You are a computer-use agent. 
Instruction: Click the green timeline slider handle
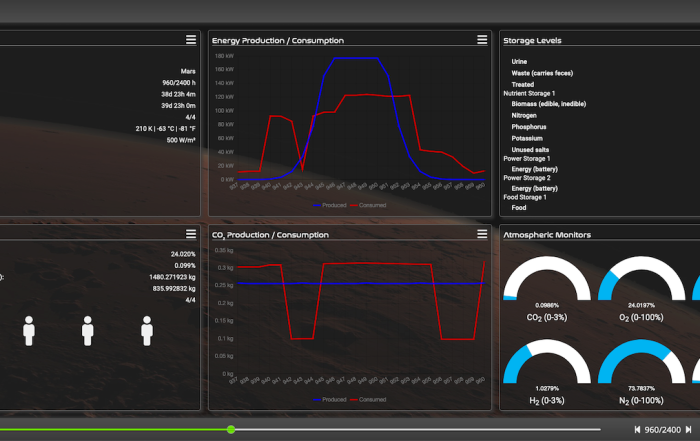(x=231, y=429)
